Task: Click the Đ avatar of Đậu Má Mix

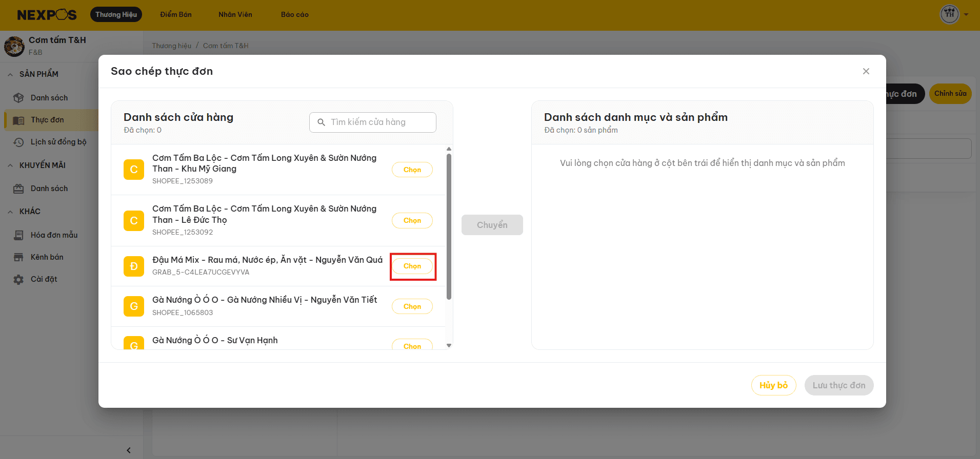Action: point(134,266)
